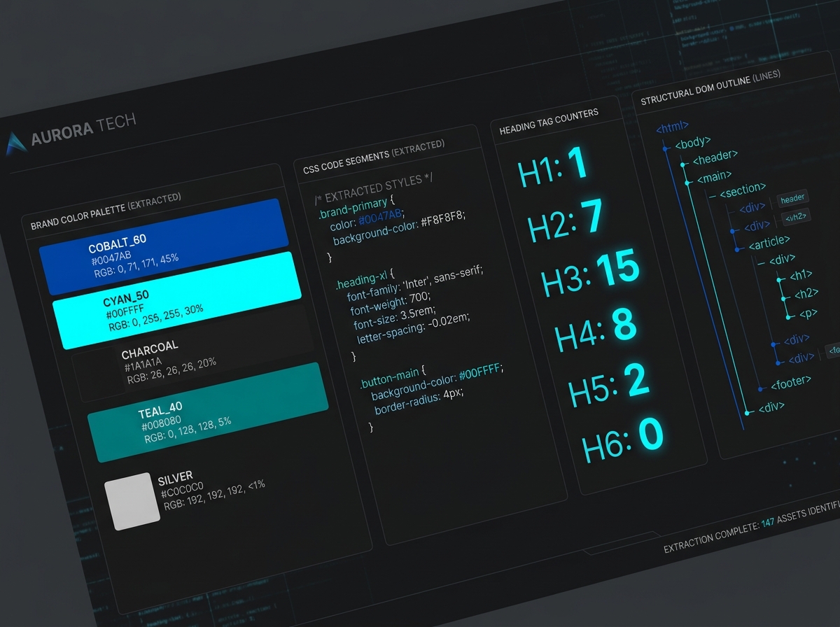840x627 pixels.
Task: Click the 'font-size: 3.5rem;' code line
Action: [x=395, y=317]
